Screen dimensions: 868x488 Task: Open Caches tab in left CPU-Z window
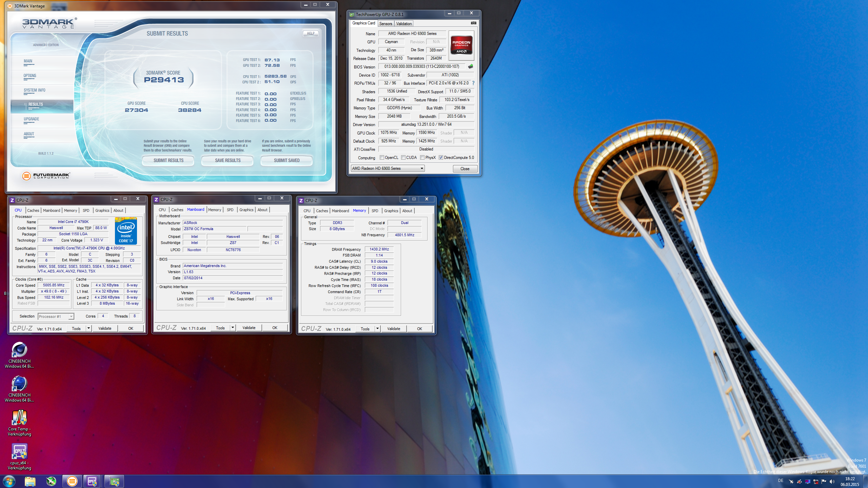point(33,210)
